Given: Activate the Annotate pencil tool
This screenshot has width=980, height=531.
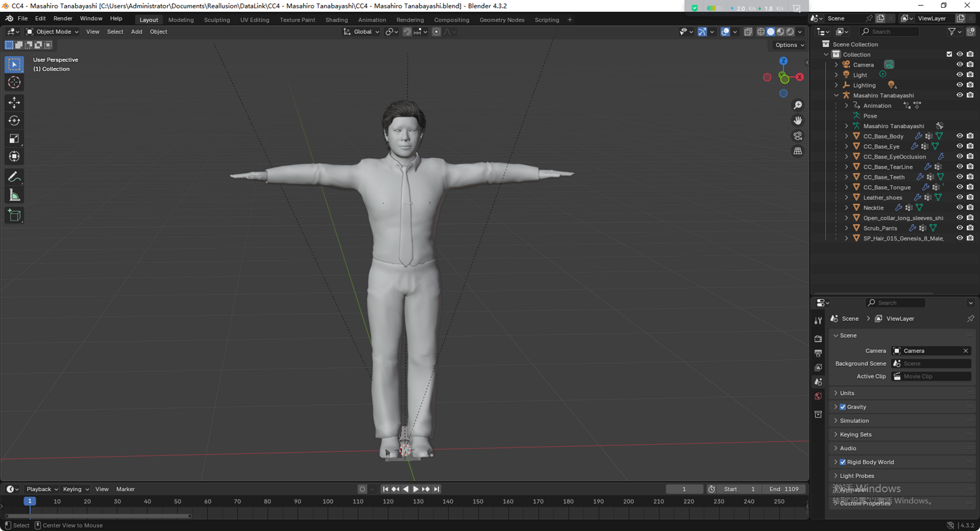Looking at the screenshot, I should tap(14, 177).
